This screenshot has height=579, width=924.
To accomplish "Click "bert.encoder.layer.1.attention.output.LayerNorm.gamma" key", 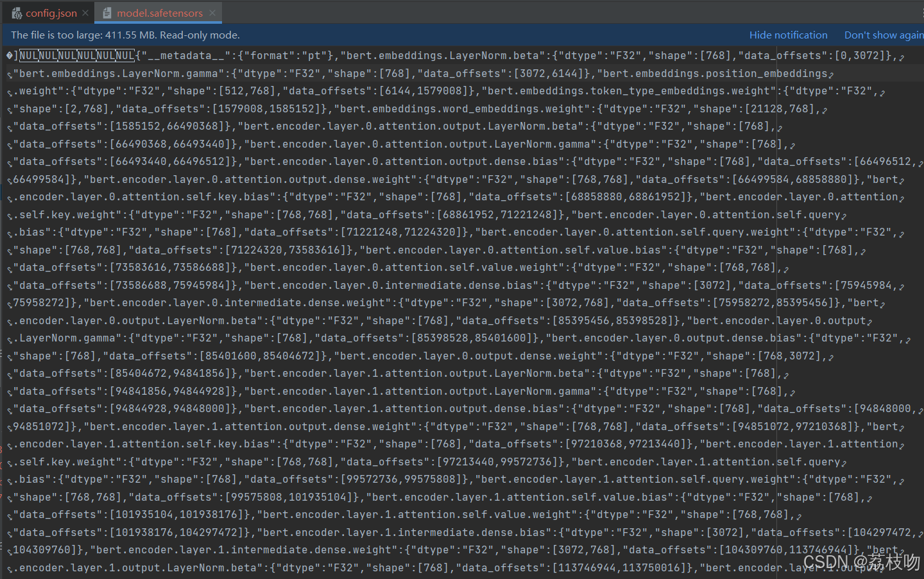I will pyautogui.click(x=420, y=392).
